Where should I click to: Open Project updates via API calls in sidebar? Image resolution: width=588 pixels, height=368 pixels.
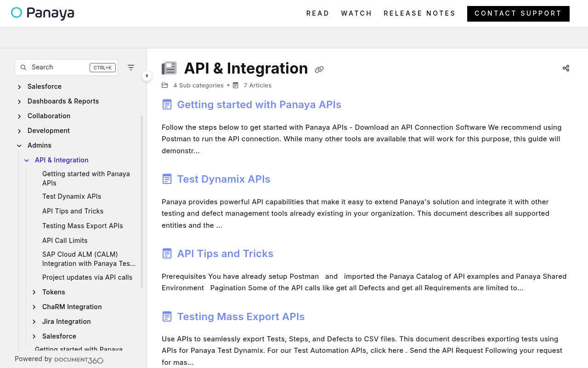[87, 277]
